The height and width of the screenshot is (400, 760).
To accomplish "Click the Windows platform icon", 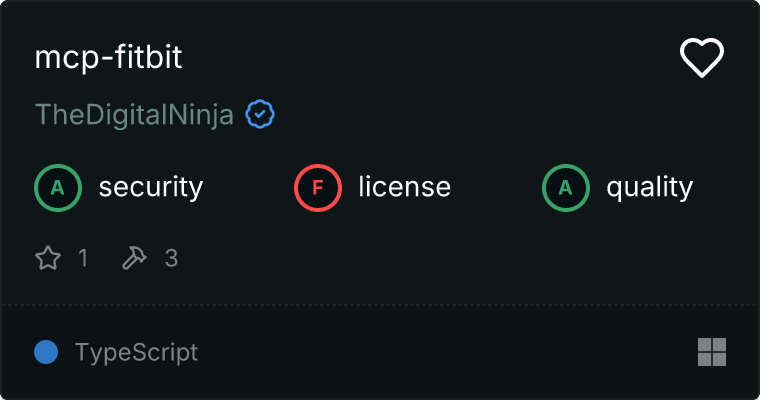I will pyautogui.click(x=711, y=352).
